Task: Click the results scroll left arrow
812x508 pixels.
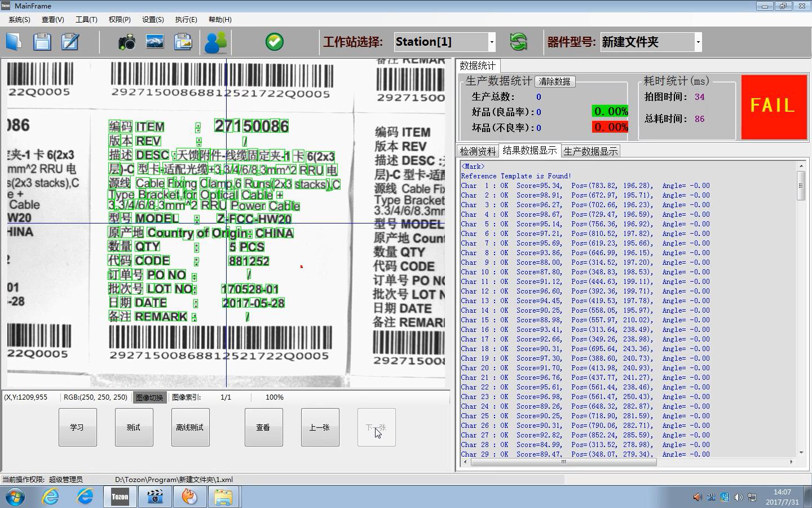Action: point(465,462)
